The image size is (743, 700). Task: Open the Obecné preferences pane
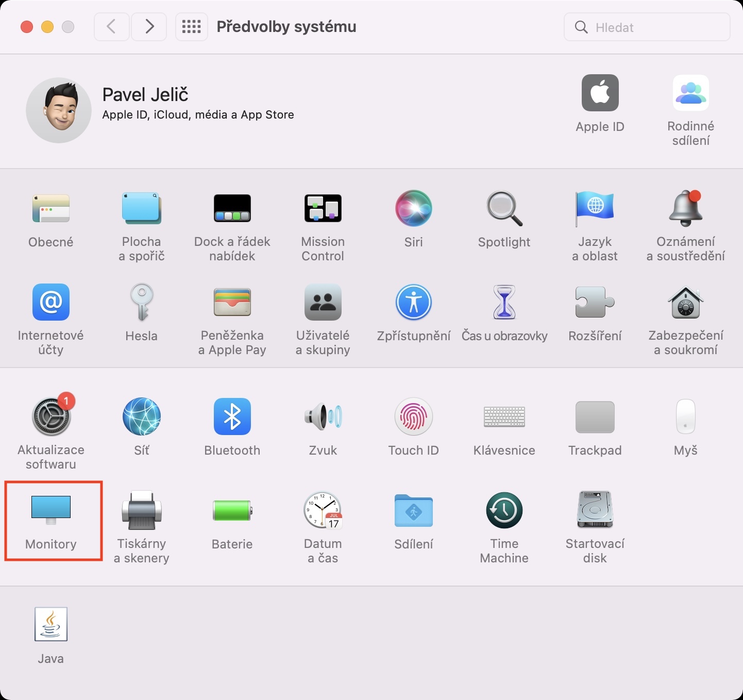pos(51,209)
